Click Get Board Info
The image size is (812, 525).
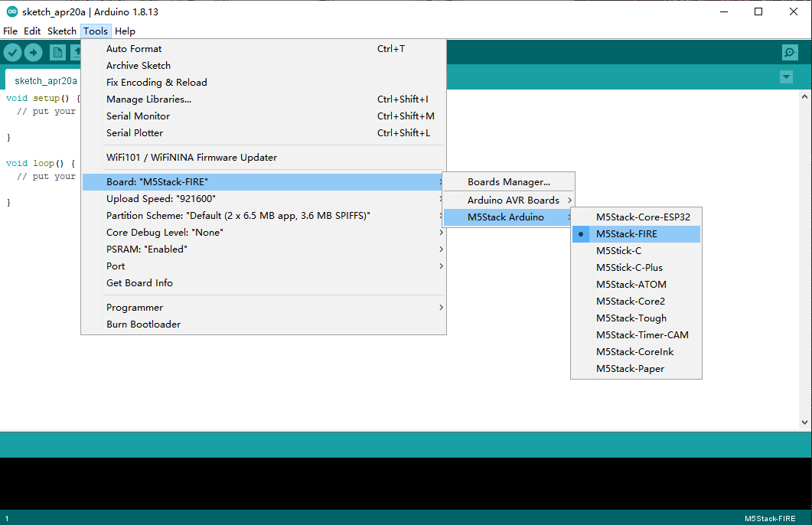263,282
